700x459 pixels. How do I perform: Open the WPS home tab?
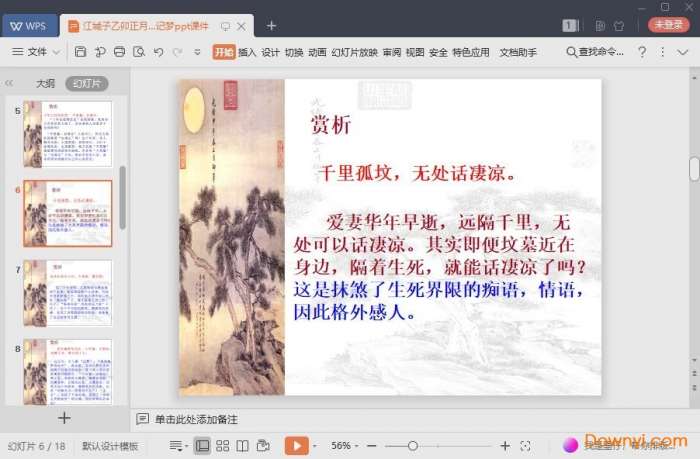point(29,26)
